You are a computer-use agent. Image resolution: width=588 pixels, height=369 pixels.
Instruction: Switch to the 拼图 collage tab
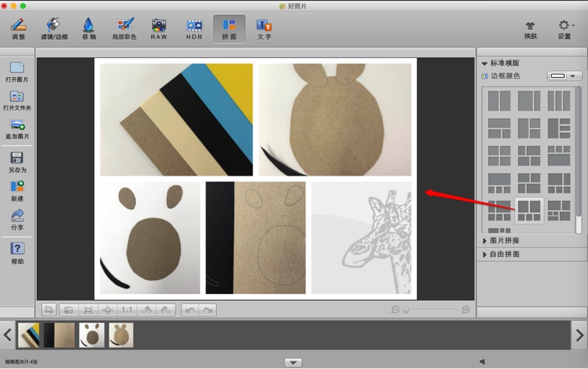pos(229,29)
